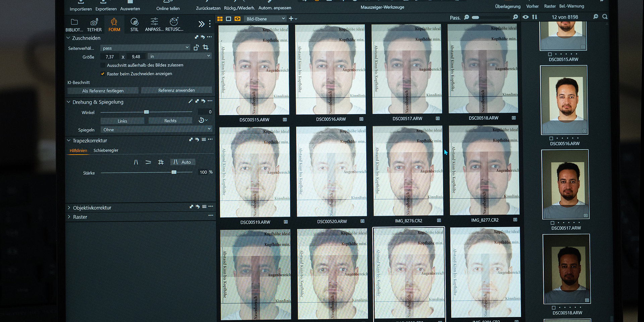Click auto-adjust wand in Drehung & Spiegelung
This screenshot has width=644, height=322.
coord(191,101)
